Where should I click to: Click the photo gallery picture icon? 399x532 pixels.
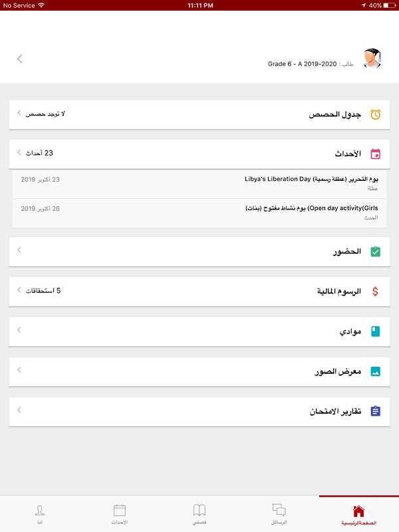[x=376, y=371]
